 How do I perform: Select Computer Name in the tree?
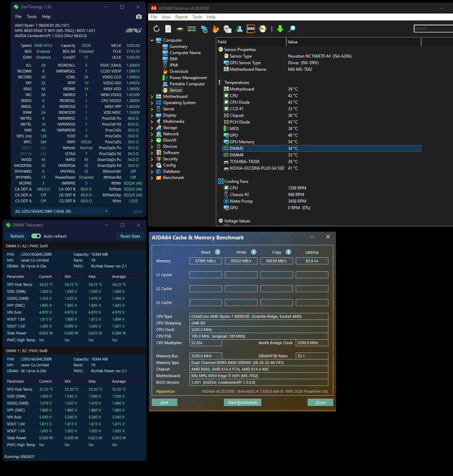coord(185,53)
